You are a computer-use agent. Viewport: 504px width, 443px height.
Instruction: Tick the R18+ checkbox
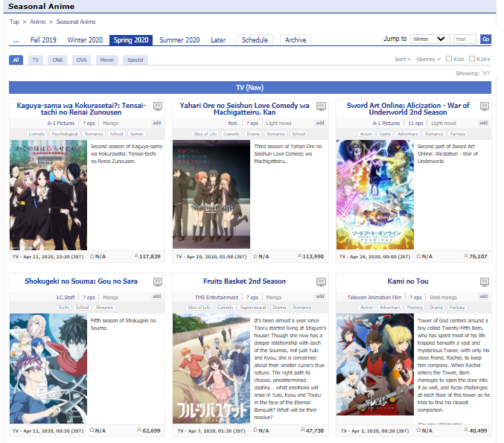pos(472,59)
